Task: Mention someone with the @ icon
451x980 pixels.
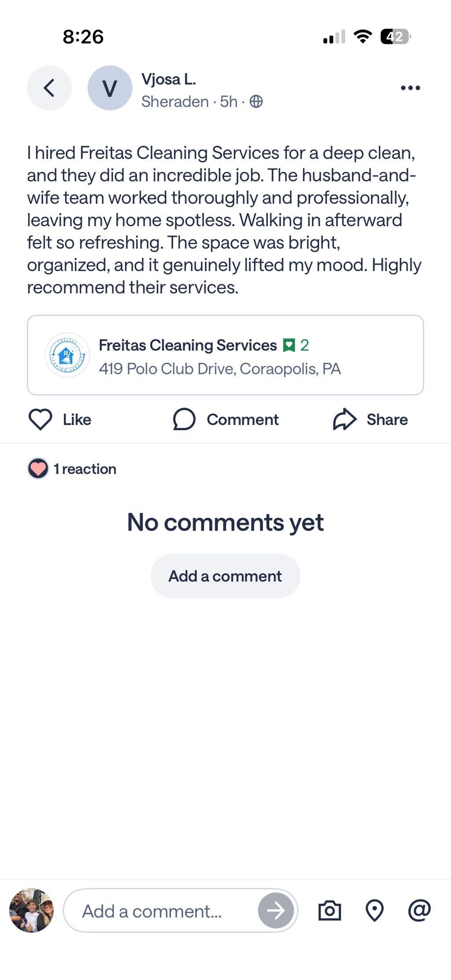Action: click(419, 910)
